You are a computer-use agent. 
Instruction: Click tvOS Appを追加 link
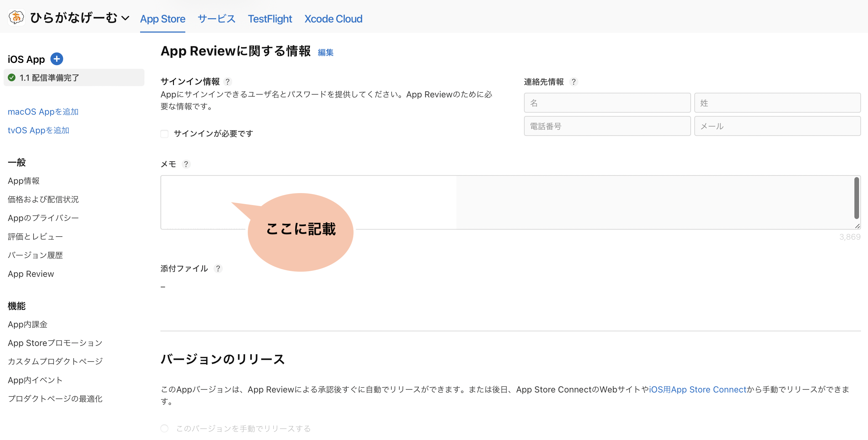click(x=39, y=130)
